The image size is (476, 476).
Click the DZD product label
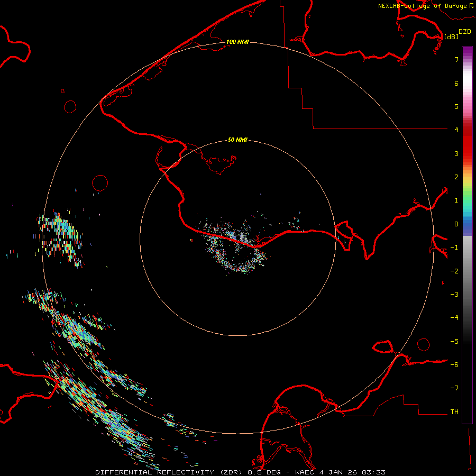[x=465, y=32]
